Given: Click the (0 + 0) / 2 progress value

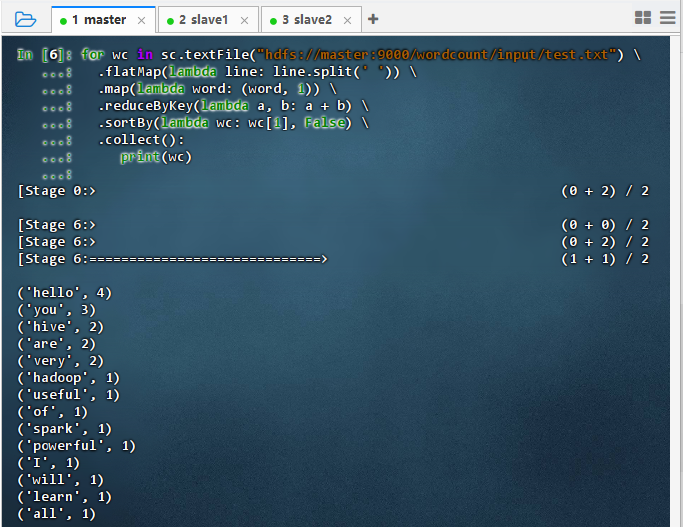Looking at the screenshot, I should point(605,225).
